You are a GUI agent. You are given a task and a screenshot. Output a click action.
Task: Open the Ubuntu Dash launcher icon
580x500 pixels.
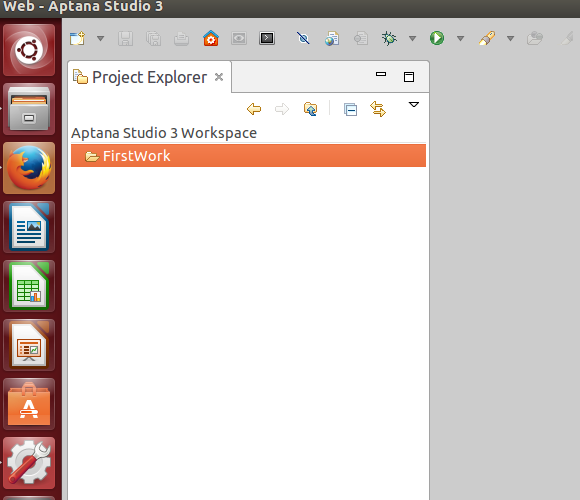29,50
